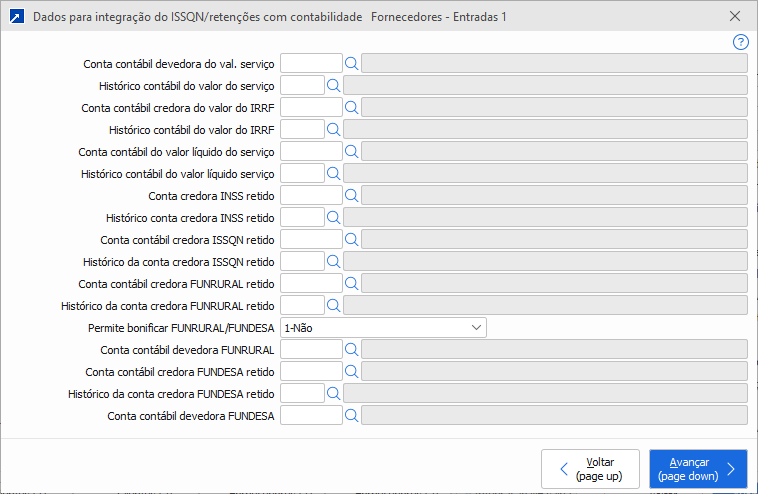This screenshot has height=501, width=772.
Task: Close the ISSQN integration dialog window
Action: (x=735, y=16)
